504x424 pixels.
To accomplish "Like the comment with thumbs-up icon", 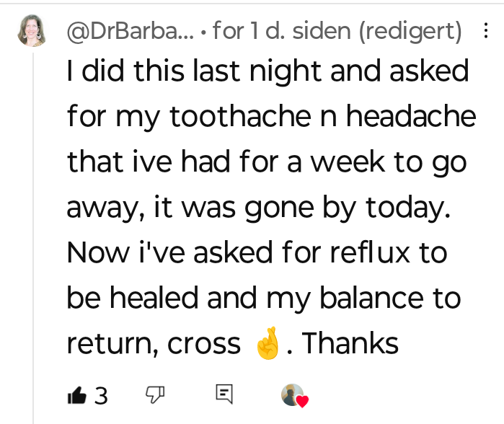I will (76, 394).
